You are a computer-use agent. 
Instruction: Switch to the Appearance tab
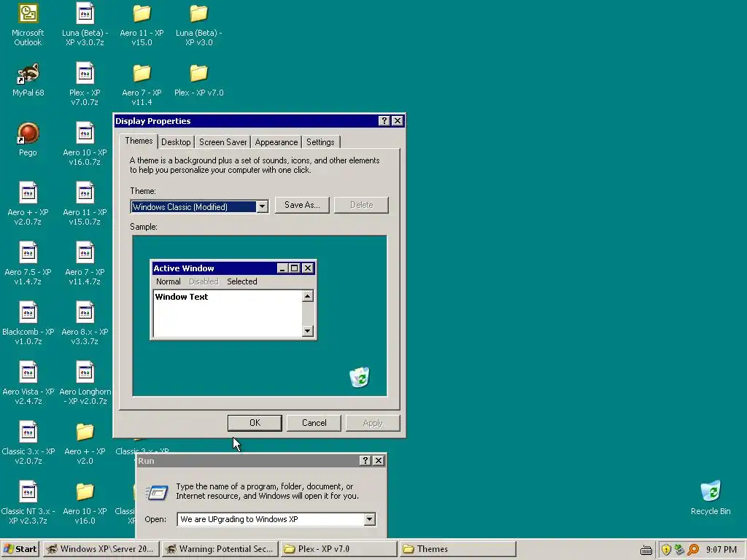[276, 142]
